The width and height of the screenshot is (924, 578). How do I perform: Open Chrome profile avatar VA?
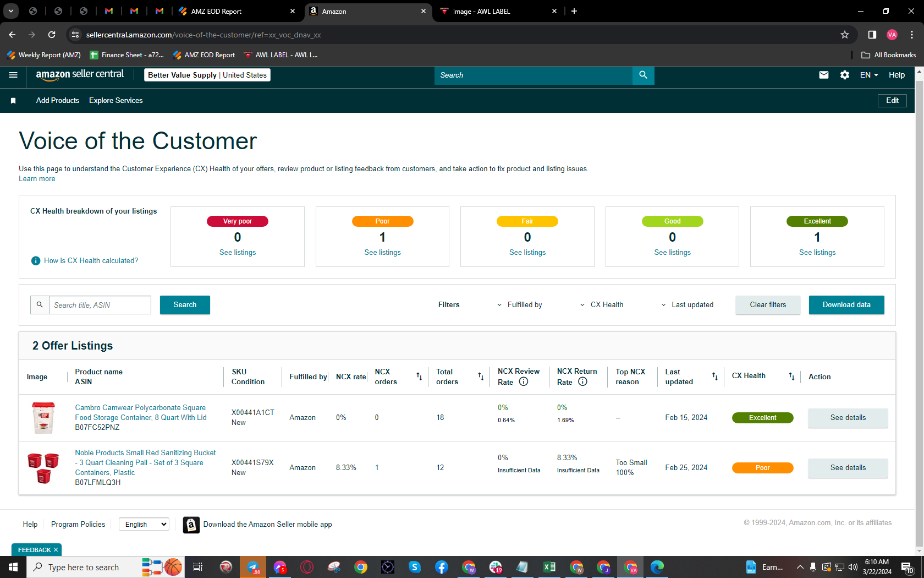pyautogui.click(x=892, y=35)
